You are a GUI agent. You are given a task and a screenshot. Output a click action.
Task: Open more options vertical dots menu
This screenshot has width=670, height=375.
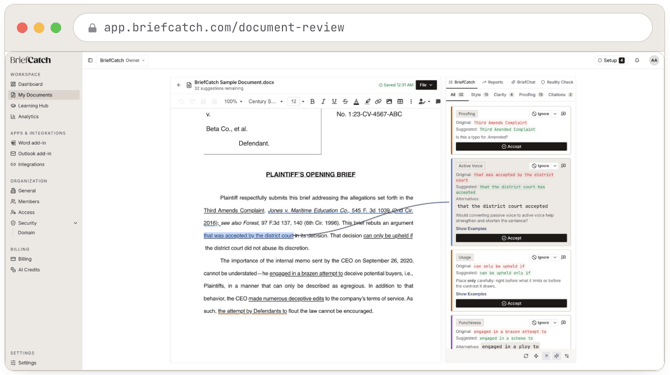tap(411, 102)
